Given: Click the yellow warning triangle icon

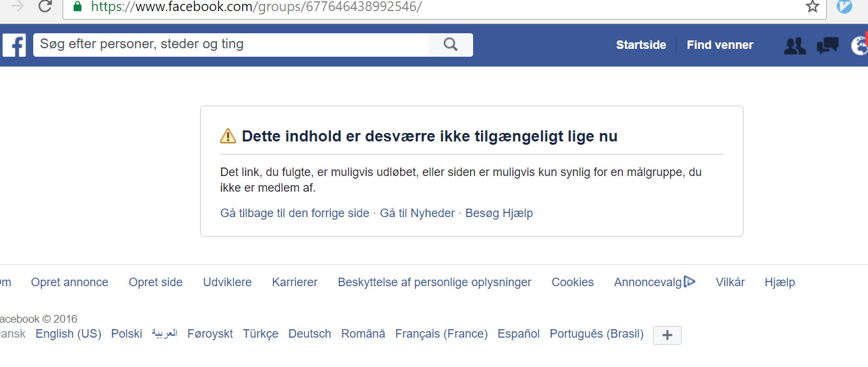Looking at the screenshot, I should point(228,136).
